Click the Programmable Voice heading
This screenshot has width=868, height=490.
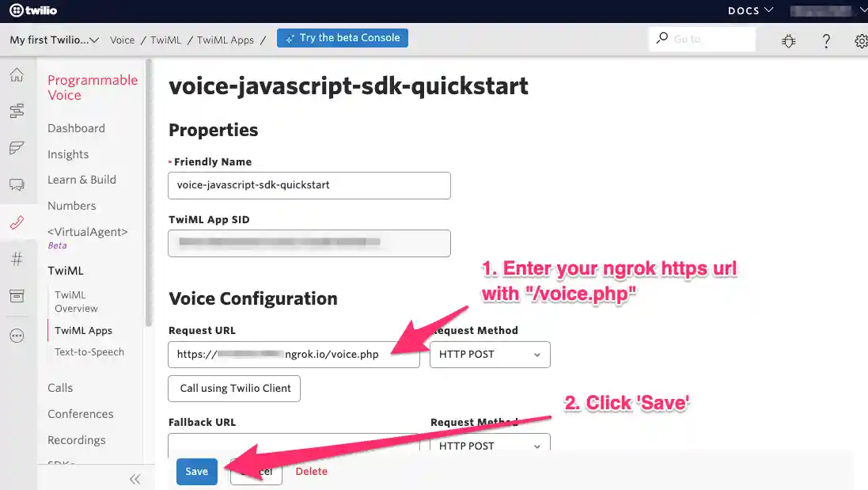tap(93, 88)
